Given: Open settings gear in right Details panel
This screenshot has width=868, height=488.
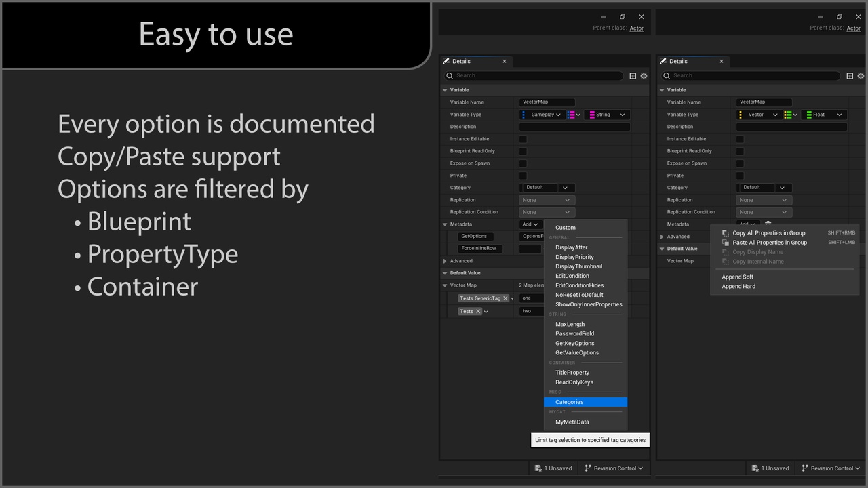Looking at the screenshot, I should [x=861, y=76].
